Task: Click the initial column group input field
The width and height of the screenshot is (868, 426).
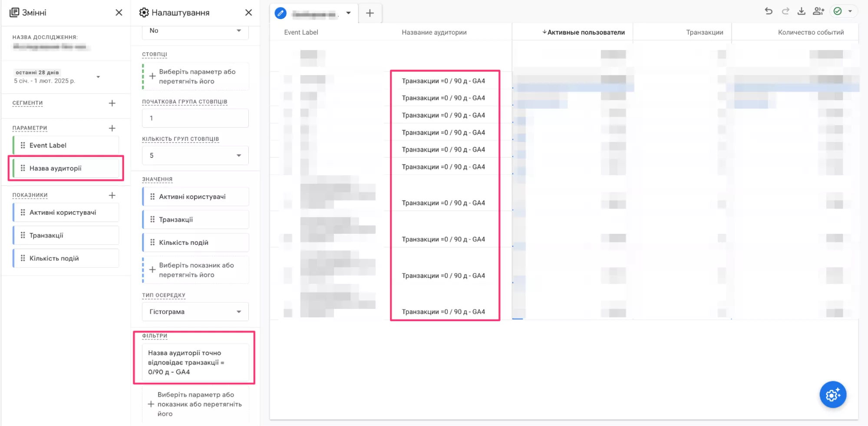Action: tap(195, 118)
